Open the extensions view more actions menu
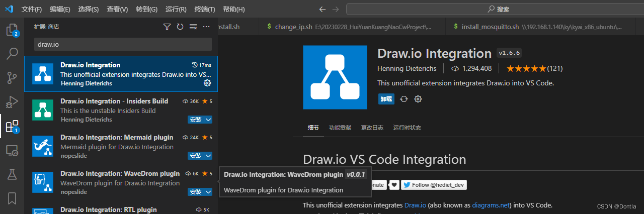The height and width of the screenshot is (214, 644). pyautogui.click(x=206, y=27)
